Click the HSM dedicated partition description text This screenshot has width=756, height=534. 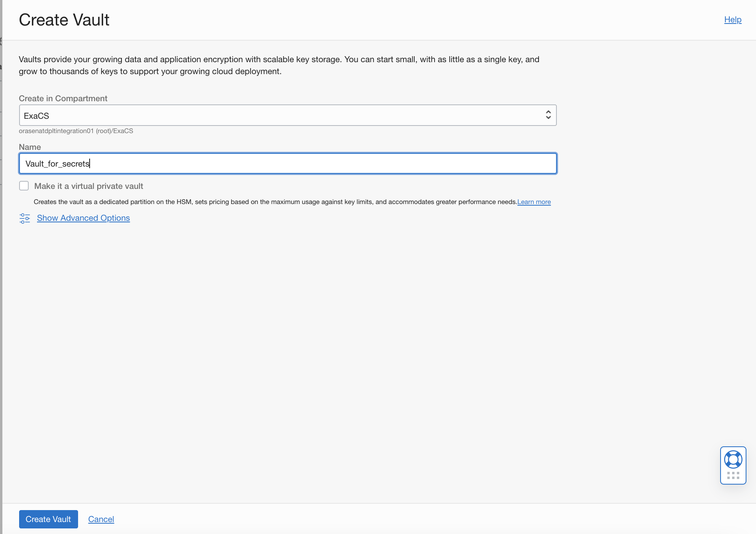point(275,202)
